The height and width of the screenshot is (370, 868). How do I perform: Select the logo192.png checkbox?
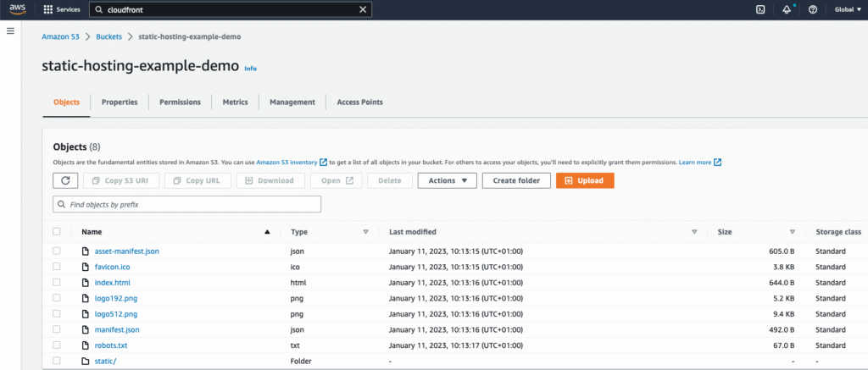pos(57,298)
